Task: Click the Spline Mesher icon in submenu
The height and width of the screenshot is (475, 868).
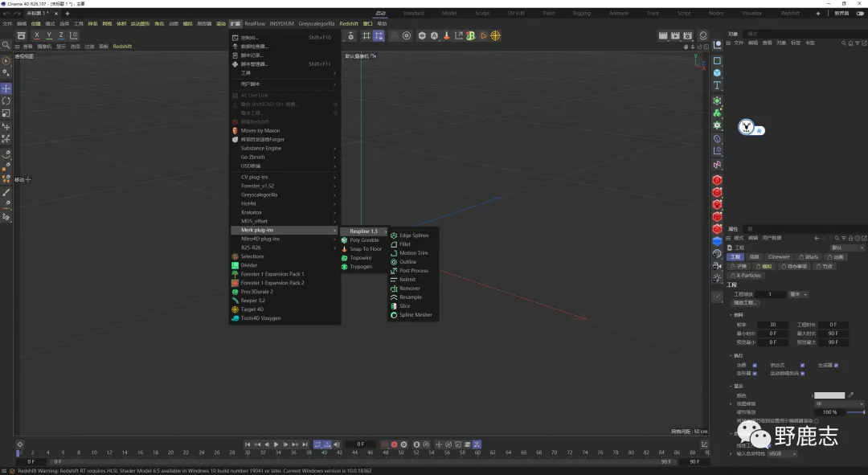Action: 394,315
